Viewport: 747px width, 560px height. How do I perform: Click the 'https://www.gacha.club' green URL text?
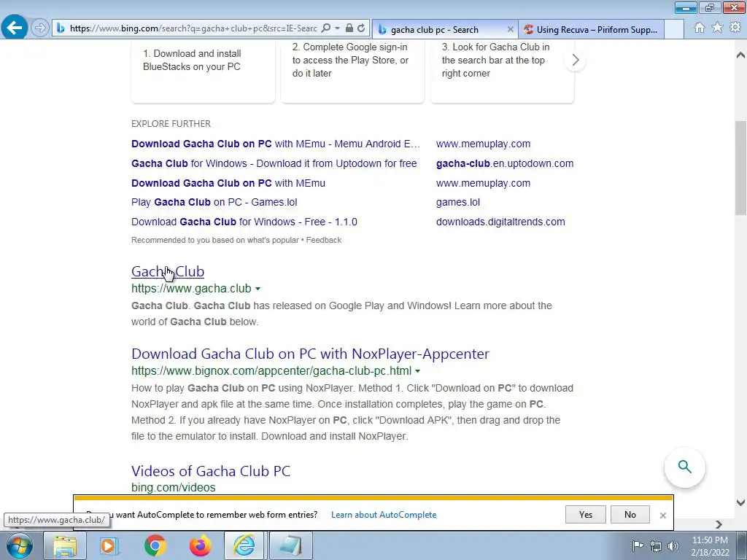coord(191,289)
